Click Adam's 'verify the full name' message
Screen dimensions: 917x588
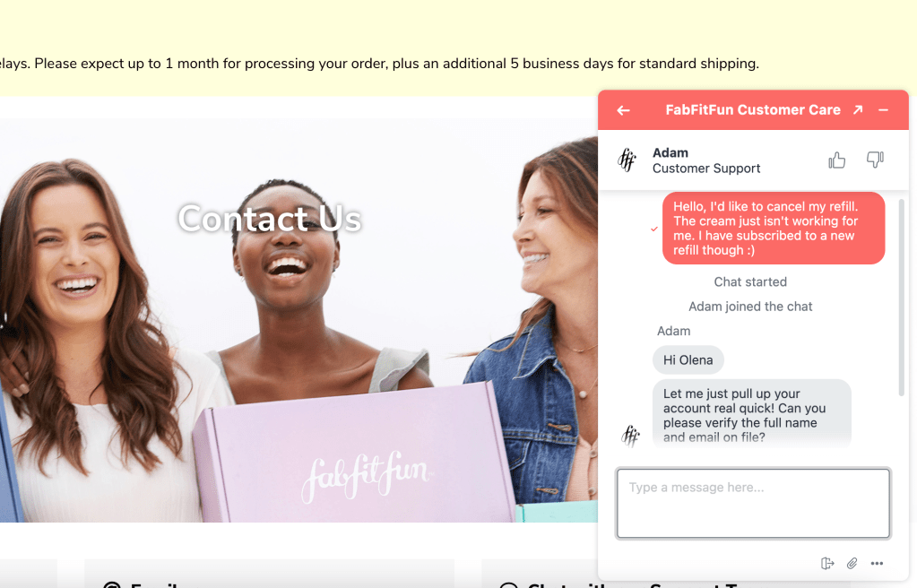coord(751,415)
